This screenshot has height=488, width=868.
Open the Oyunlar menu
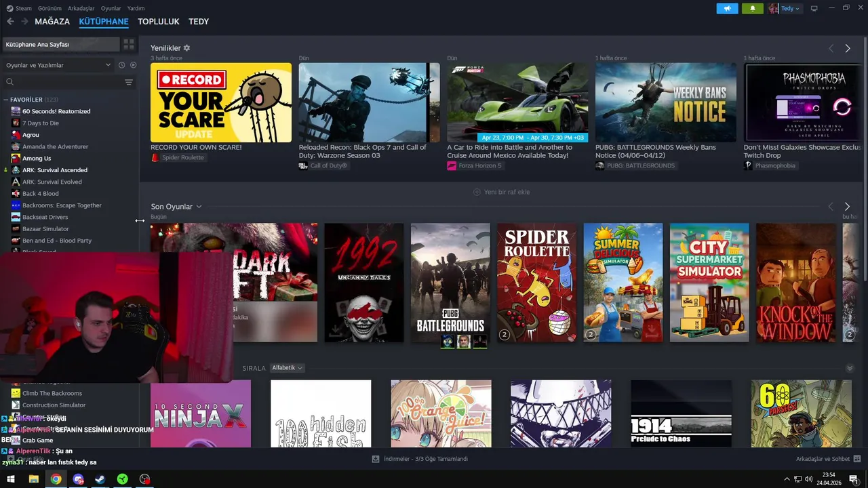(x=111, y=9)
